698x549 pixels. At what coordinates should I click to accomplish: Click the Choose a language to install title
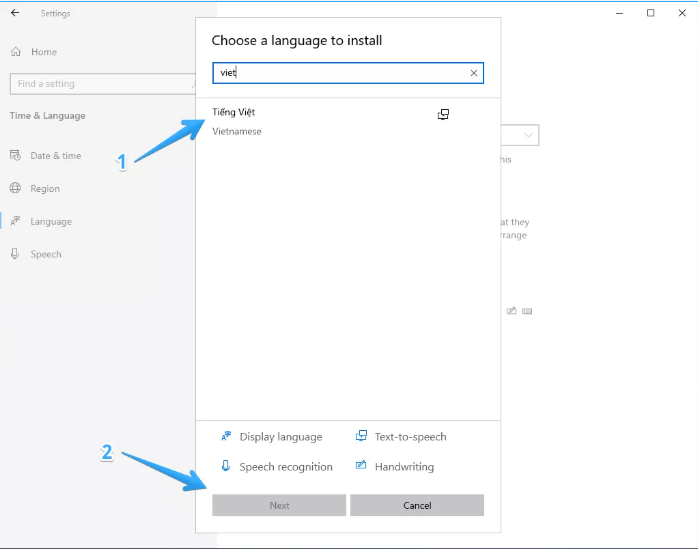(x=297, y=41)
